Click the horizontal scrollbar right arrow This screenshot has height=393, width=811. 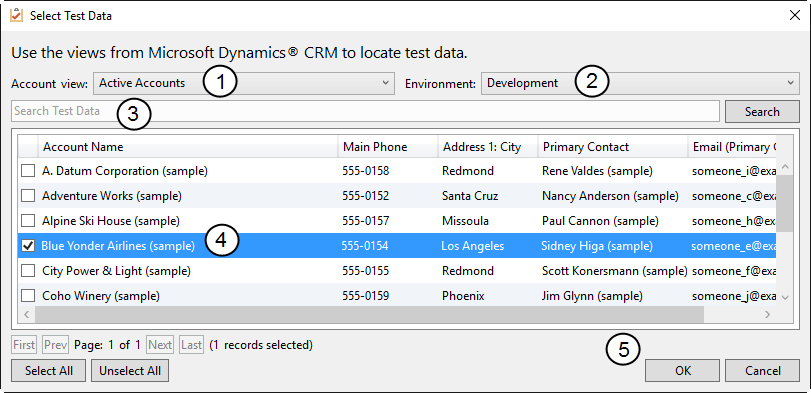point(768,314)
